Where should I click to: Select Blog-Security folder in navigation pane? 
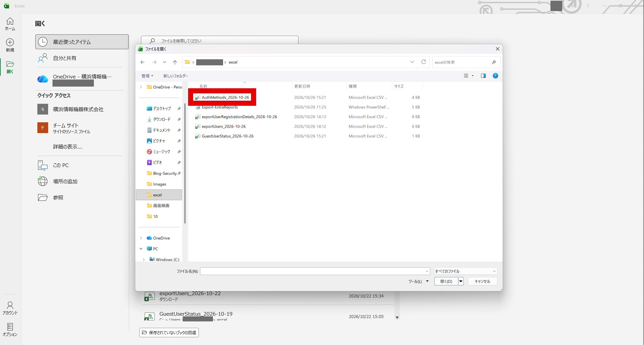165,173
